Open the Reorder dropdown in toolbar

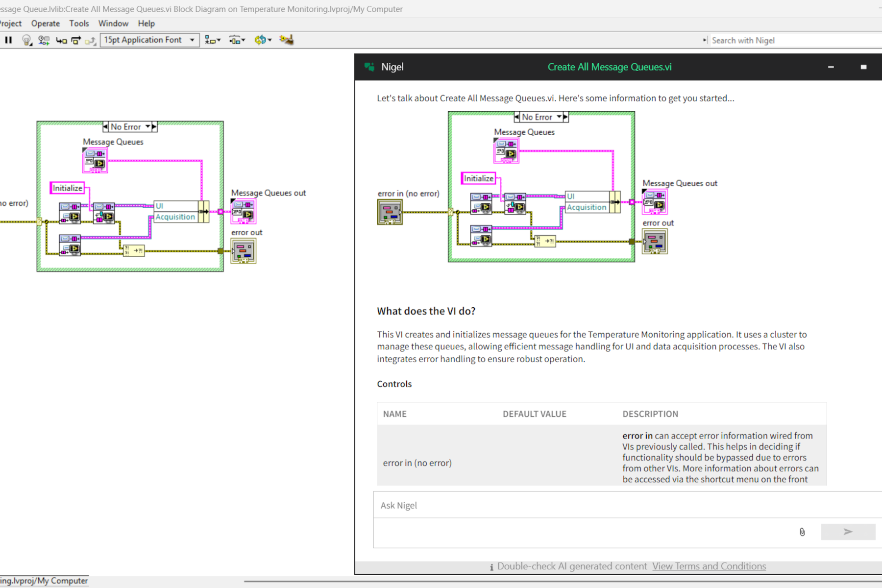(x=263, y=40)
